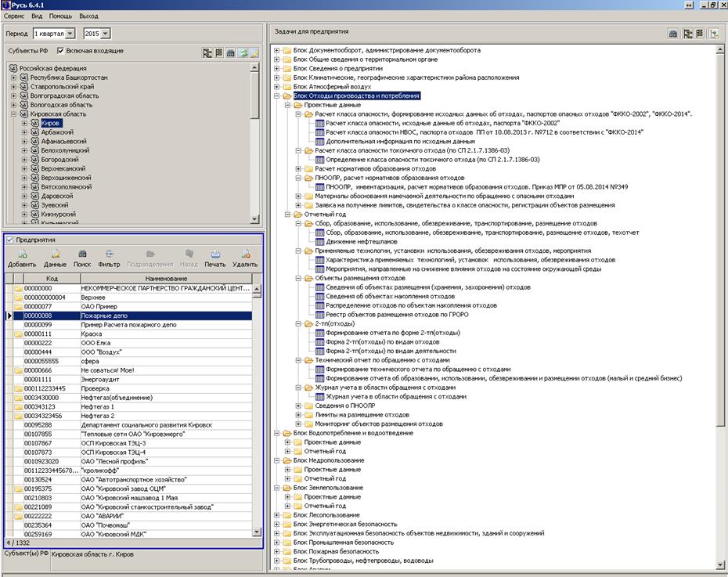Image resolution: width=728 pixels, height=577 pixels.
Task: Open the Сервис menu
Action: [13, 16]
